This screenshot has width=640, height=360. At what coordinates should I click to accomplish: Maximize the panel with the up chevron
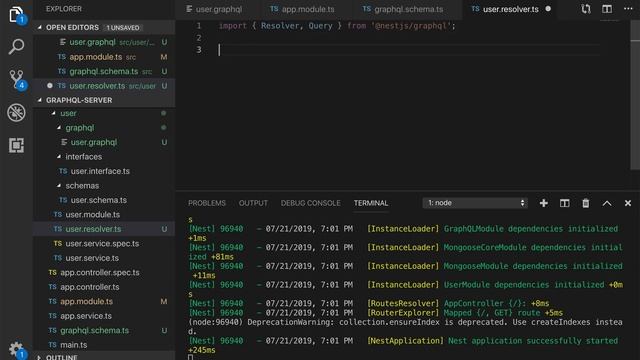(x=607, y=203)
